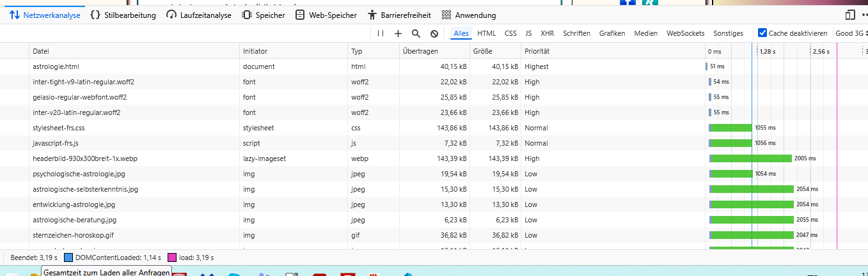Open request search with the magnifier icon

point(416,33)
